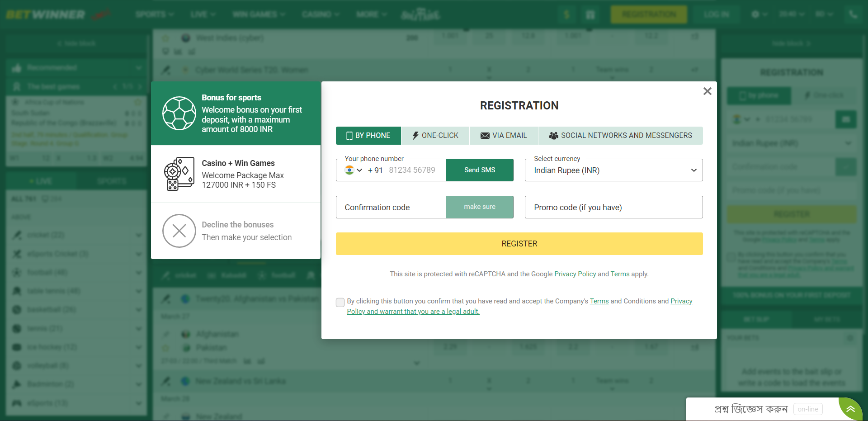Click the dollar payments icon in header
This screenshot has height=421, width=868.
point(566,15)
